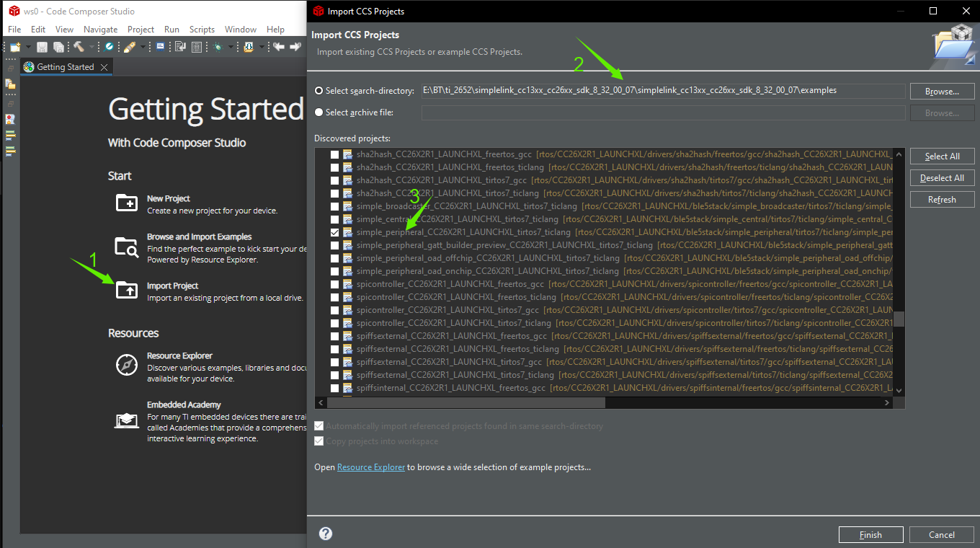Image resolution: width=980 pixels, height=548 pixels.
Task: Open the Navigate menu
Action: coord(101,30)
